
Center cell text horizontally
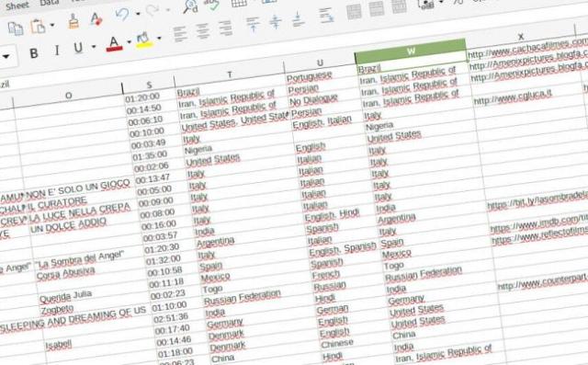click(x=202, y=31)
